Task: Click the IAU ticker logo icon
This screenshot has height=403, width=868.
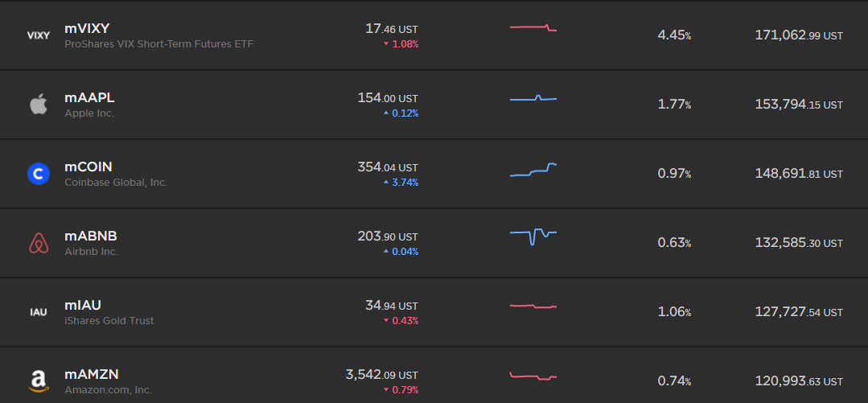Action: click(x=38, y=312)
